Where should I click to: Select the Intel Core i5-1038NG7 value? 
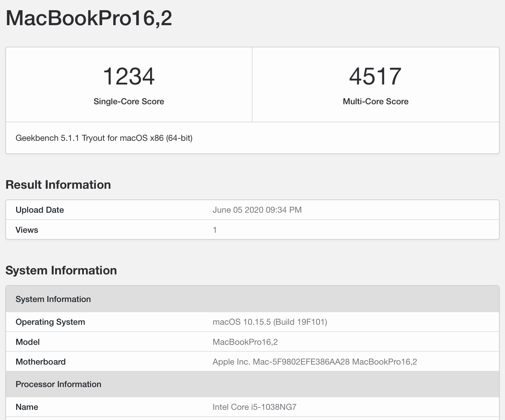[x=255, y=407]
